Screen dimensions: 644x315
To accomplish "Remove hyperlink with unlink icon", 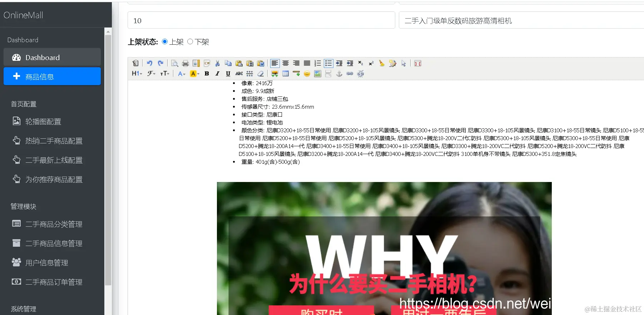I will point(361,74).
